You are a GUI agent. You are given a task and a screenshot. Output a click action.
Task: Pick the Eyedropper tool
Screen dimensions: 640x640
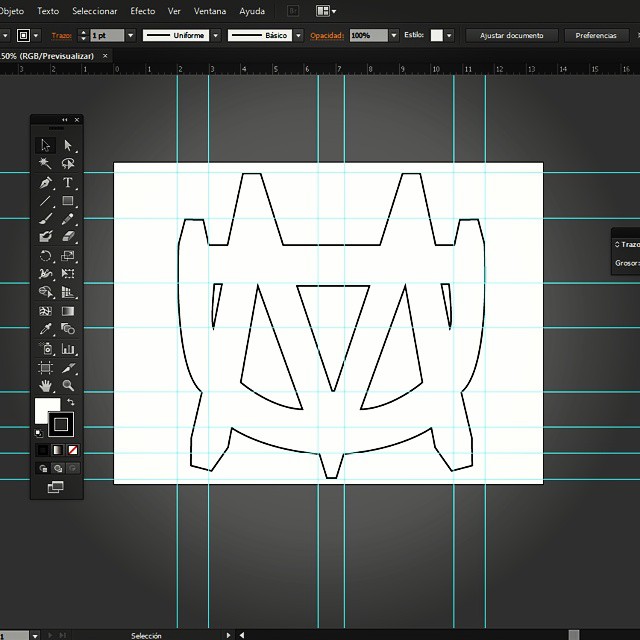click(45, 329)
